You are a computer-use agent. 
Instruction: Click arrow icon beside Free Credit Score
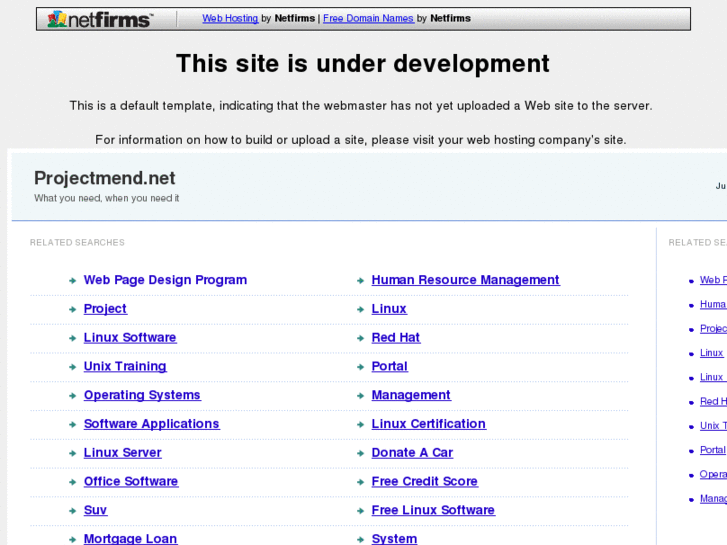[x=360, y=482]
